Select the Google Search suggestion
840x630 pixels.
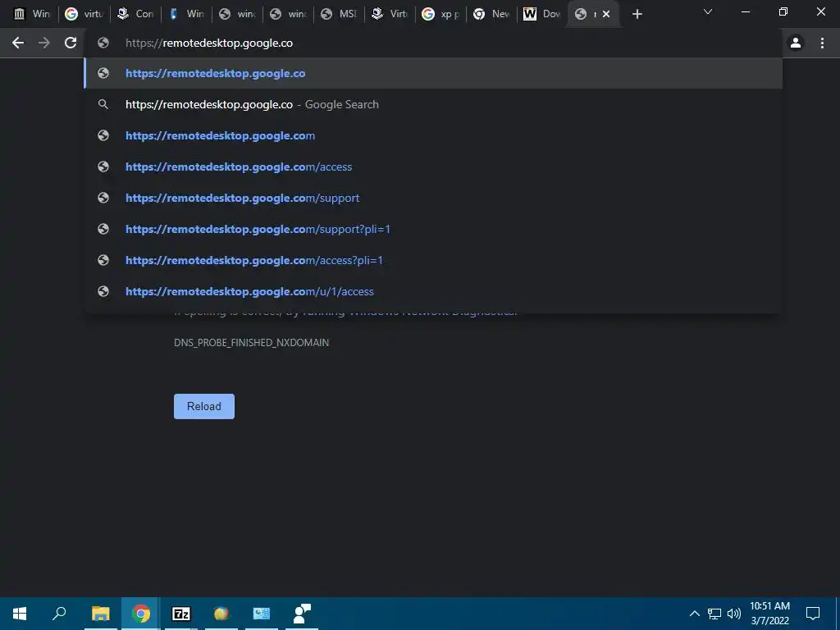pyautogui.click(x=433, y=104)
